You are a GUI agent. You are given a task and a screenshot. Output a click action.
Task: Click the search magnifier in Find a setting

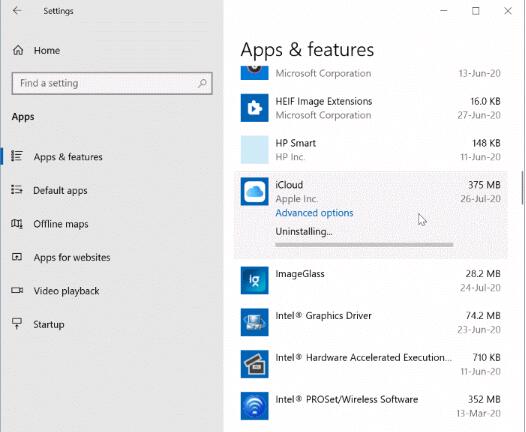[202, 83]
